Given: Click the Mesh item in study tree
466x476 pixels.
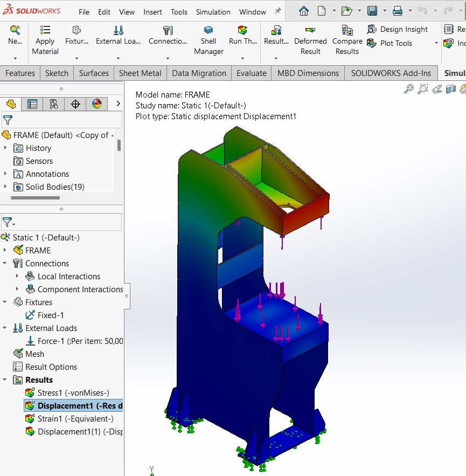Looking at the screenshot, I should (x=34, y=354).
